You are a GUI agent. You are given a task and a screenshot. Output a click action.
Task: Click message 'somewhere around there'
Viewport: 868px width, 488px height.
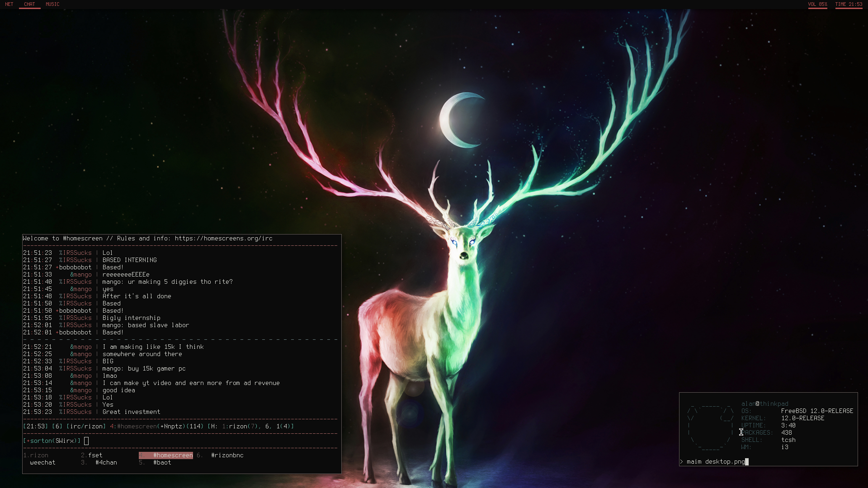142,354
